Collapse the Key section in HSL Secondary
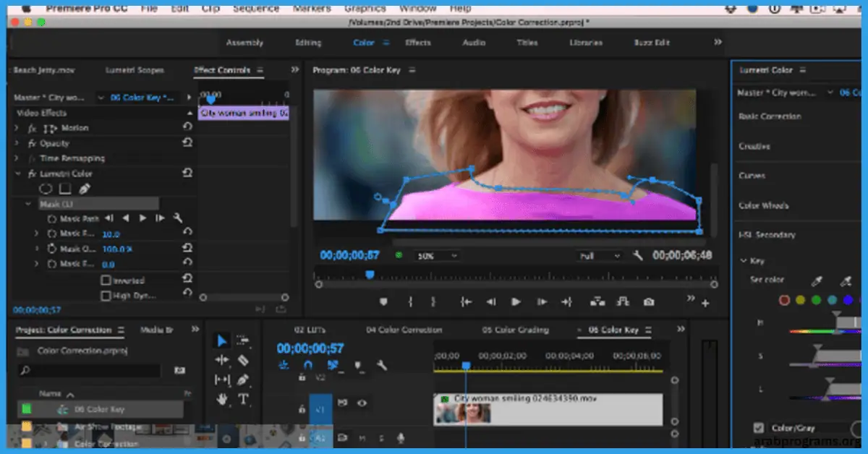 click(x=743, y=261)
